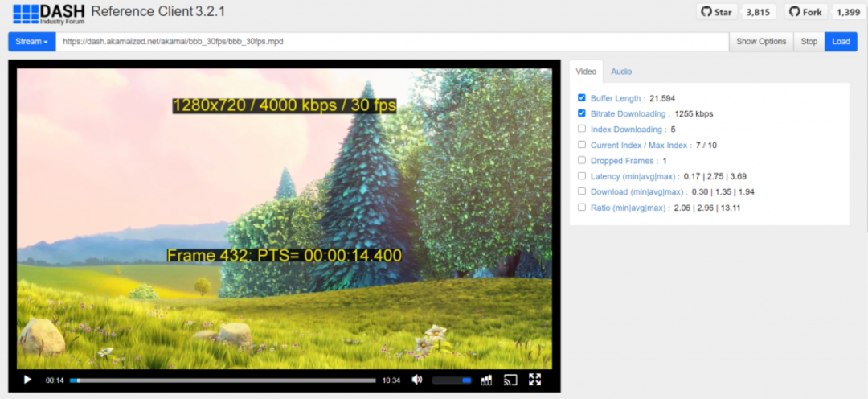The image size is (868, 399).
Task: Click the Index Downloading value 5
Action: click(x=674, y=130)
